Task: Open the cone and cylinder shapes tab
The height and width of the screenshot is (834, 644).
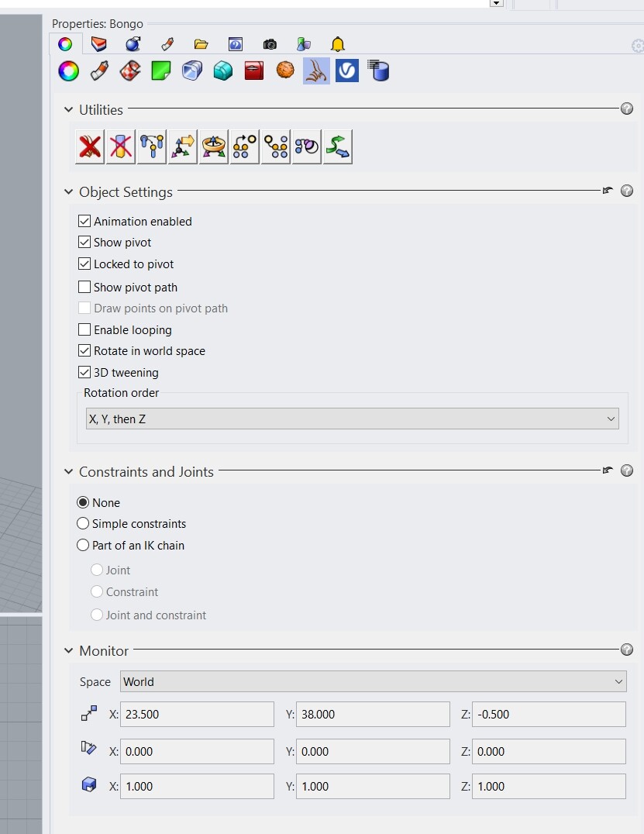Action: [304, 44]
